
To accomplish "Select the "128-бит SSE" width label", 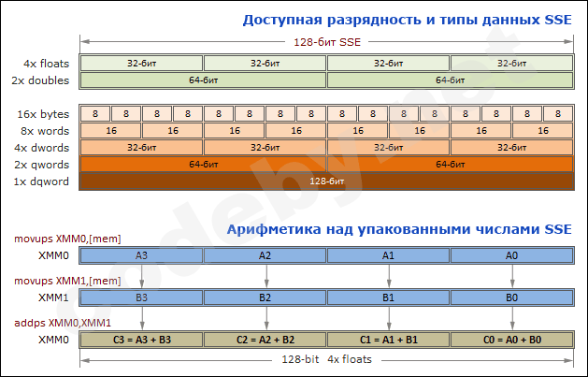I will [327, 42].
